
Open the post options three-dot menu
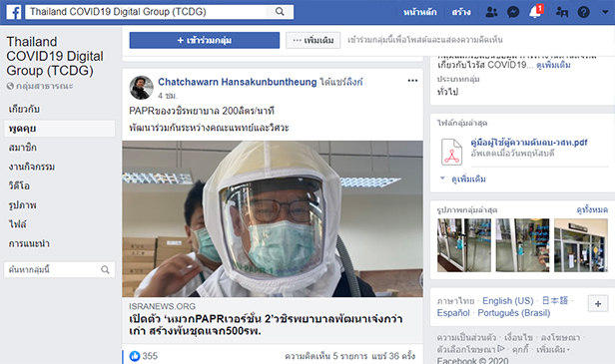point(412,81)
